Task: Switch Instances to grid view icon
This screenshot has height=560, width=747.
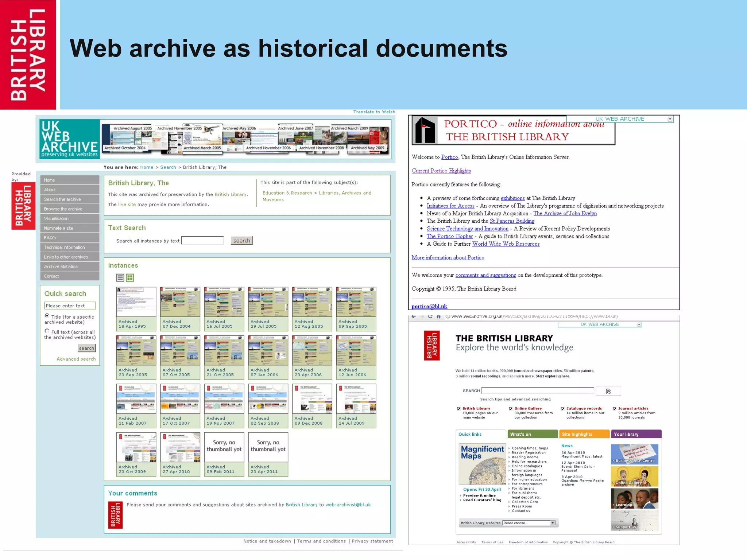Action: point(130,278)
